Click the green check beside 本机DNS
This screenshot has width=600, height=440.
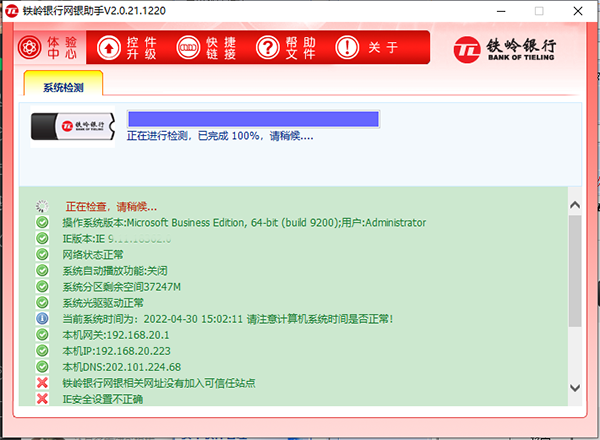pos(42,367)
